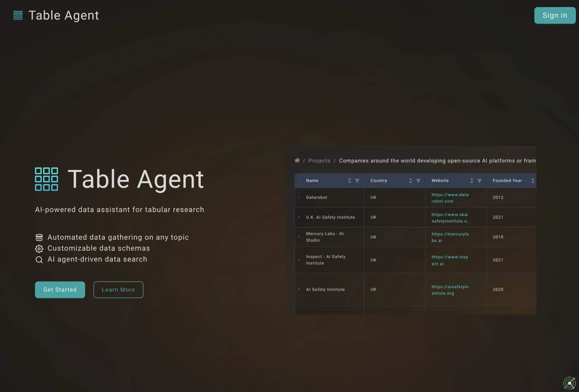Click the Customizable data schemas text
Viewport: 579px width, 392px height.
click(x=99, y=248)
